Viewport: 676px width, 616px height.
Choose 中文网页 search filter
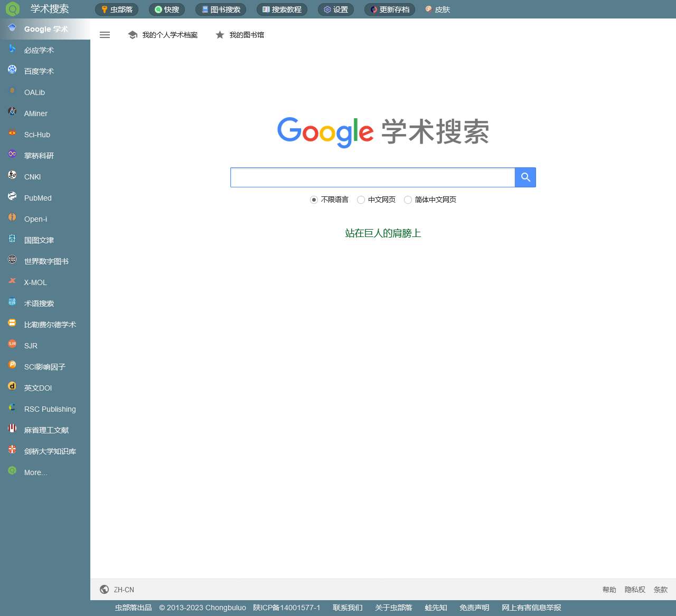click(x=361, y=200)
